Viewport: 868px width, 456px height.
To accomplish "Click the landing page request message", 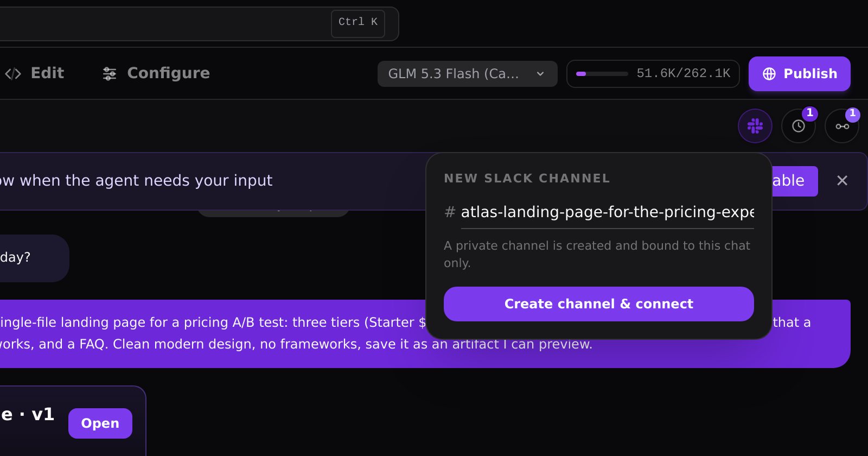I will [425, 333].
